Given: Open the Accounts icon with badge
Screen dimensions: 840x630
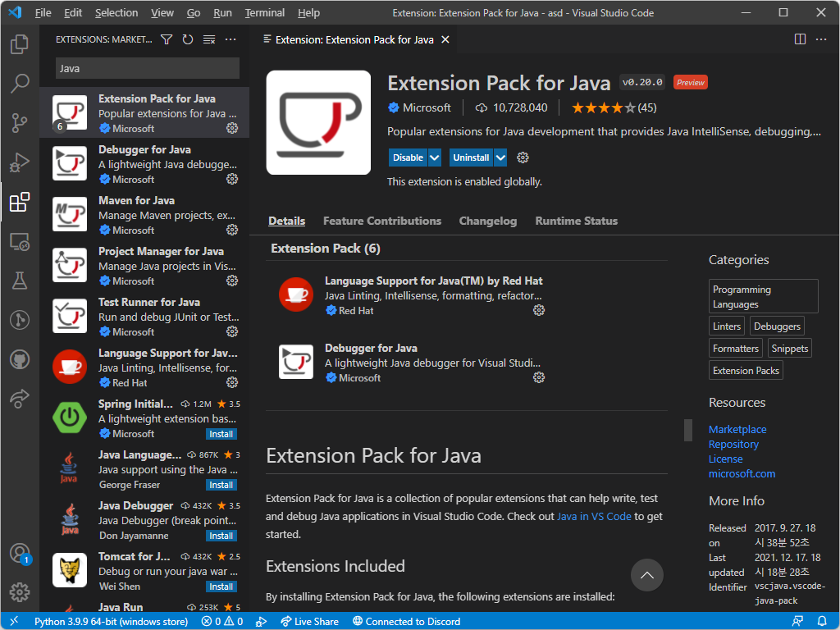Looking at the screenshot, I should pyautogui.click(x=20, y=554).
